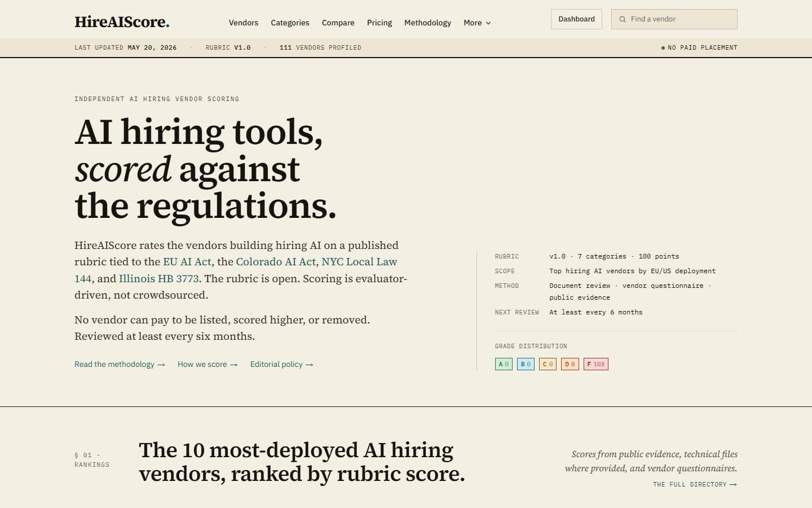The image size is (812, 508).
Task: Click the 111 Vendors Profiled text
Action: [x=320, y=47]
